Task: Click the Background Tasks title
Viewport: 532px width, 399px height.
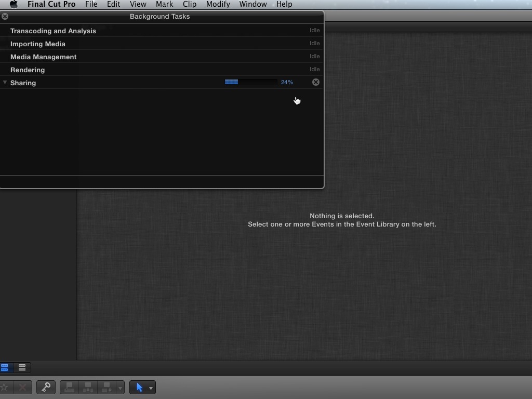Action: point(160,16)
